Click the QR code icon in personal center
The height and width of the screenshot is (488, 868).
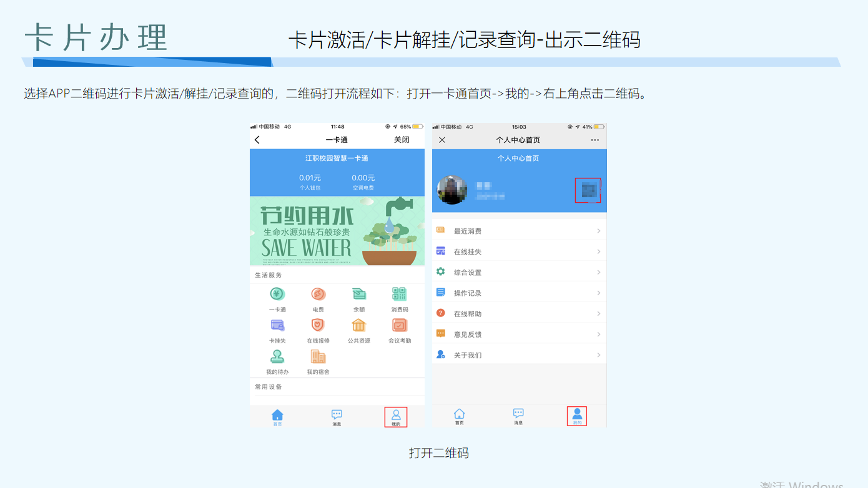pyautogui.click(x=588, y=190)
